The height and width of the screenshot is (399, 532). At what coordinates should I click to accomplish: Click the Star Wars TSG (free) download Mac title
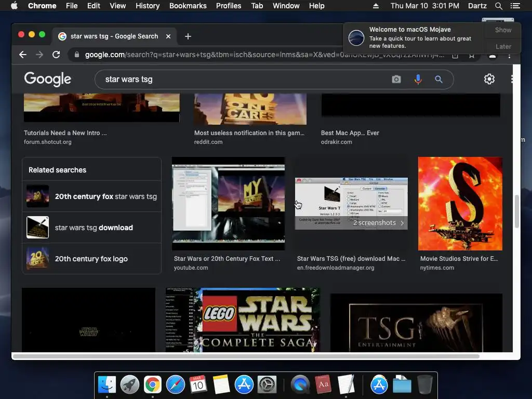pos(351,259)
